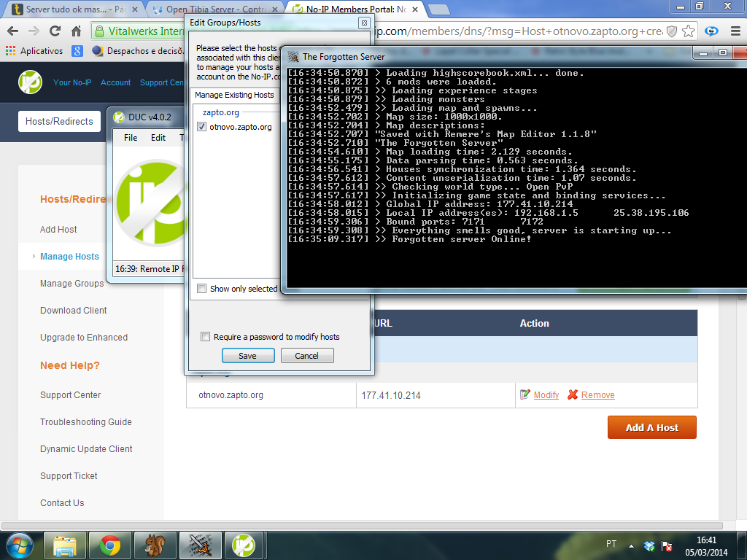Click the PT language indicator in taskbar
The image size is (747, 560).
pyautogui.click(x=611, y=544)
